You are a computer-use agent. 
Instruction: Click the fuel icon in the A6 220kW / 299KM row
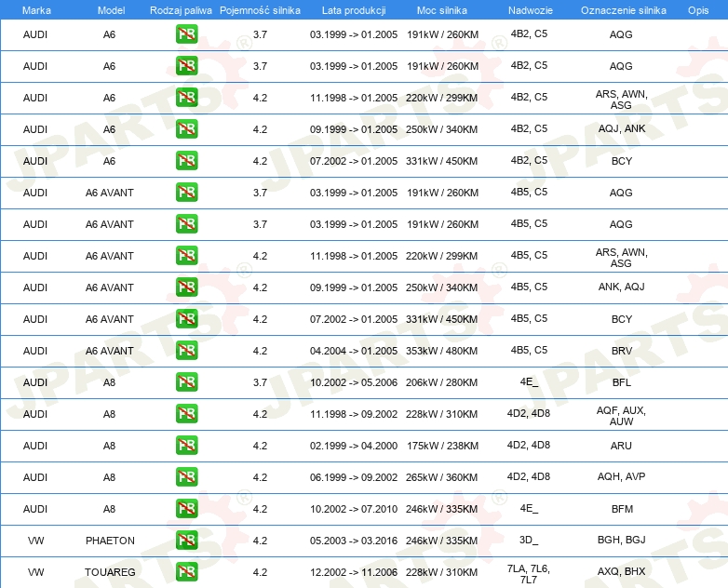click(x=186, y=98)
